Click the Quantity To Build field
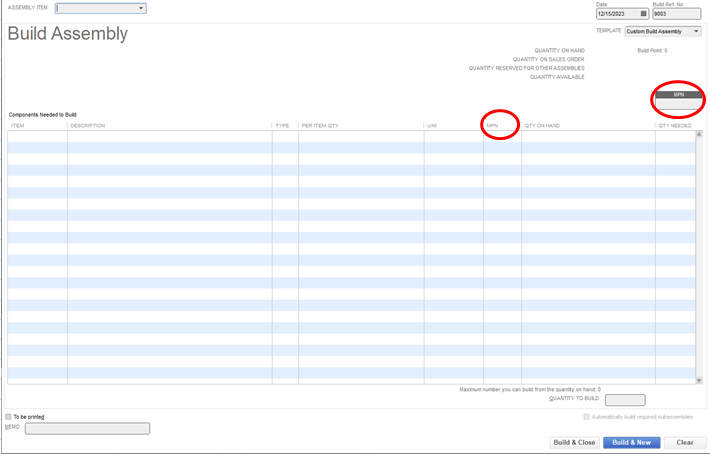 pyautogui.click(x=625, y=400)
